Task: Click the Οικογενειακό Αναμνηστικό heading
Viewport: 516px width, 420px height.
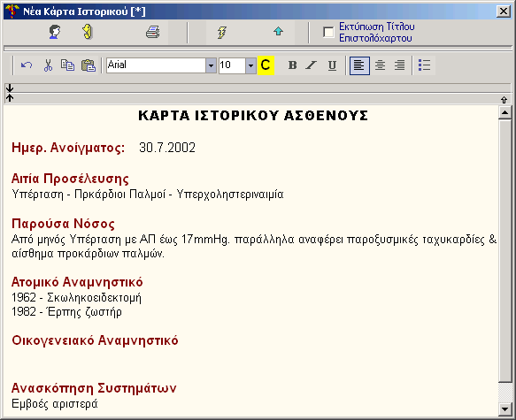Action: (95, 340)
